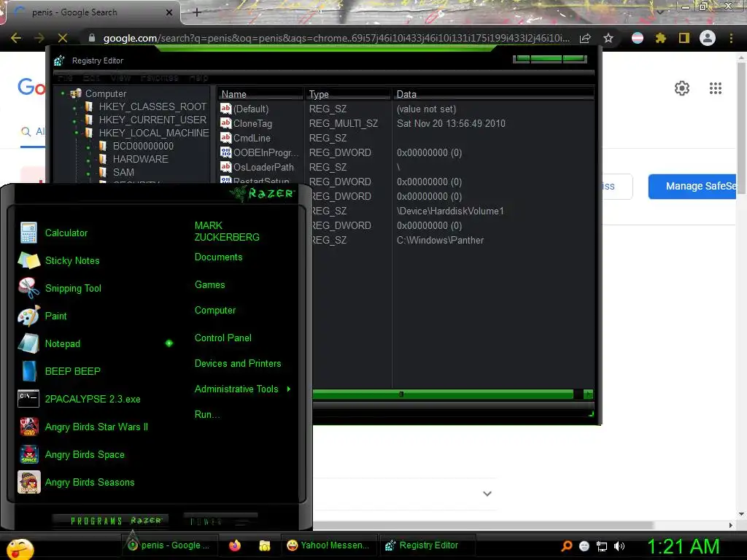Screen dimensions: 747x560
Task: Launch the BEEP BEEP program icon
Action: coord(28,371)
